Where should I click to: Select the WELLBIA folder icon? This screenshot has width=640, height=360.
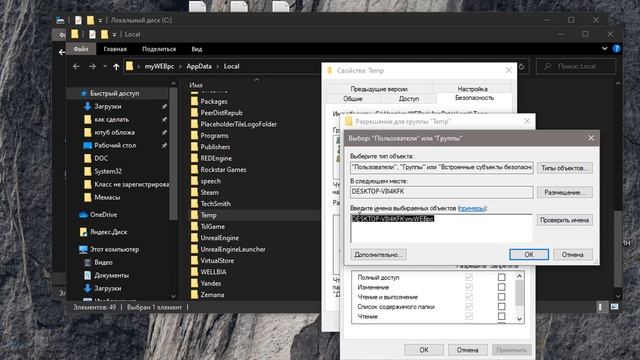(x=194, y=272)
